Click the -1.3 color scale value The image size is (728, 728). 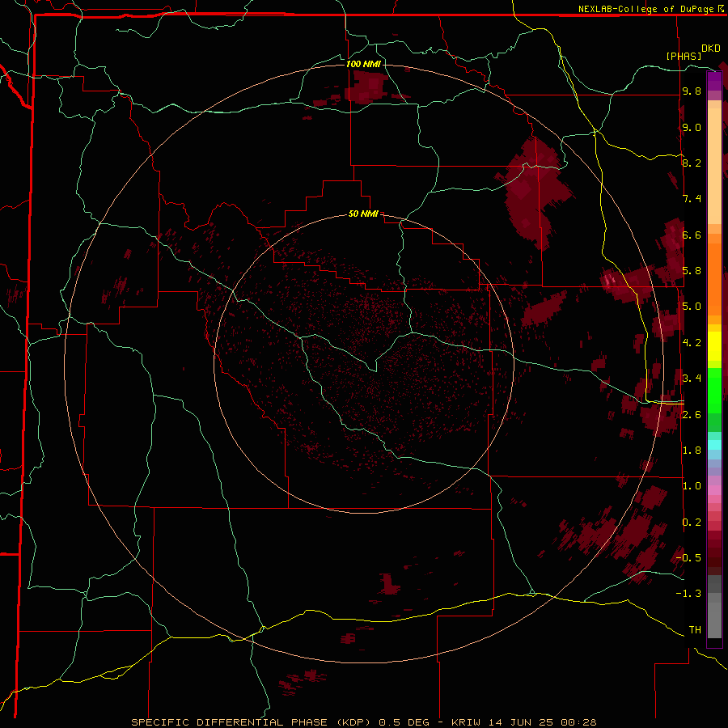click(x=688, y=594)
